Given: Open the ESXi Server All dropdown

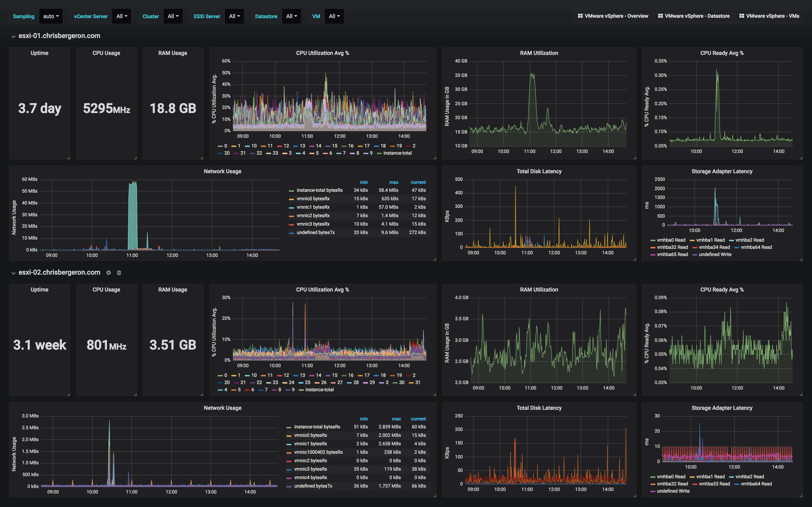Looking at the screenshot, I should tap(234, 16).
